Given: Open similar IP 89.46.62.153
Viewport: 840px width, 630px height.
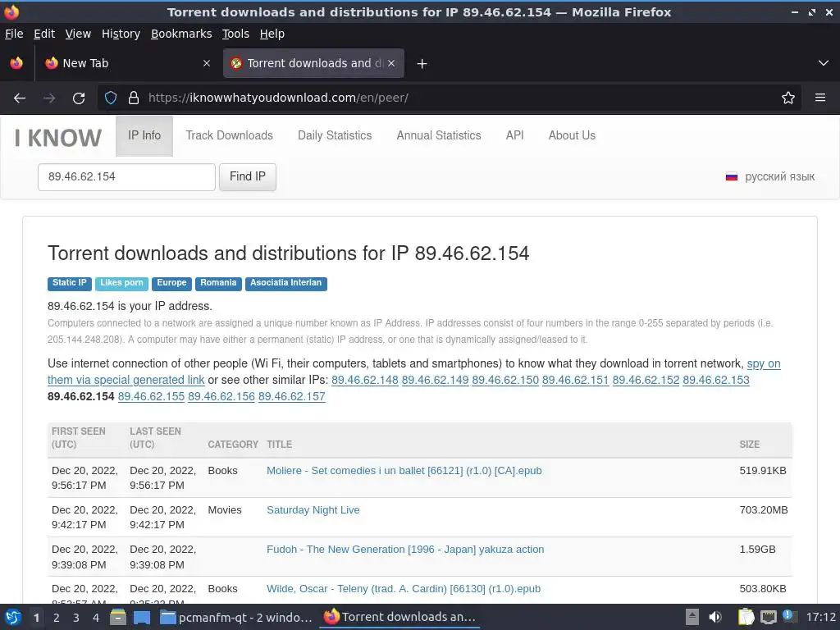Looking at the screenshot, I should pos(715,381).
